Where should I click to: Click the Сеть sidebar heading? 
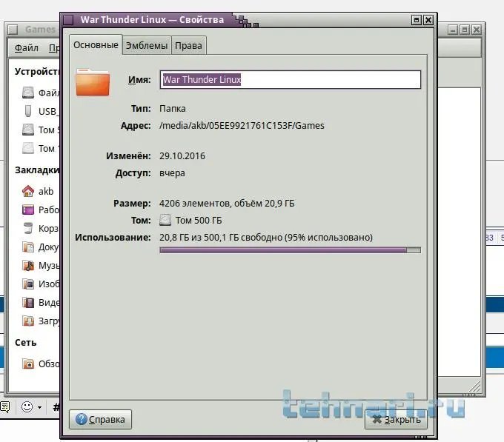[26, 343]
